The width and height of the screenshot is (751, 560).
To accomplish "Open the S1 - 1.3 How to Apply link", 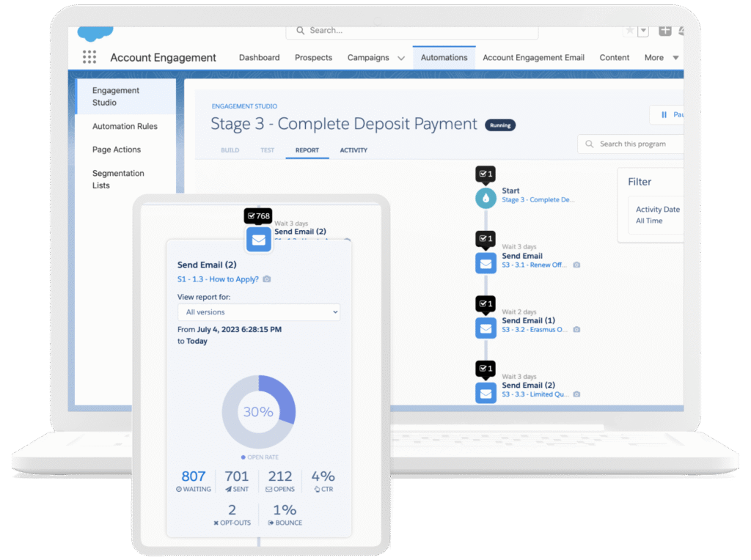I will (218, 279).
